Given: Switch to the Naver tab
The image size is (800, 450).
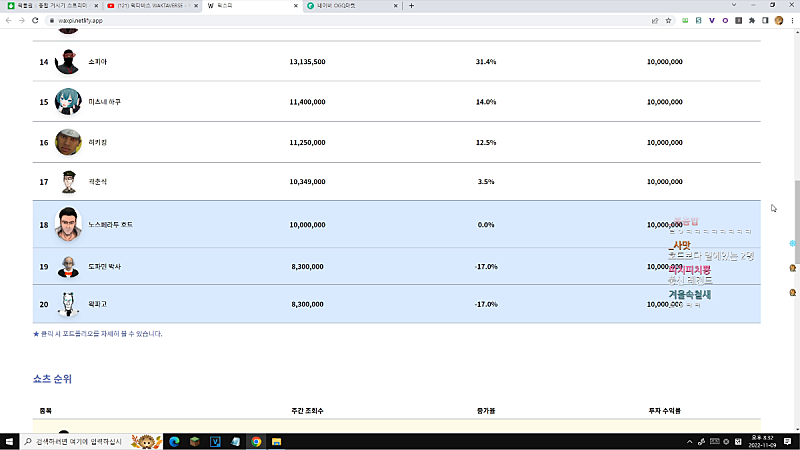Looking at the screenshot, I should pyautogui.click(x=352, y=6).
